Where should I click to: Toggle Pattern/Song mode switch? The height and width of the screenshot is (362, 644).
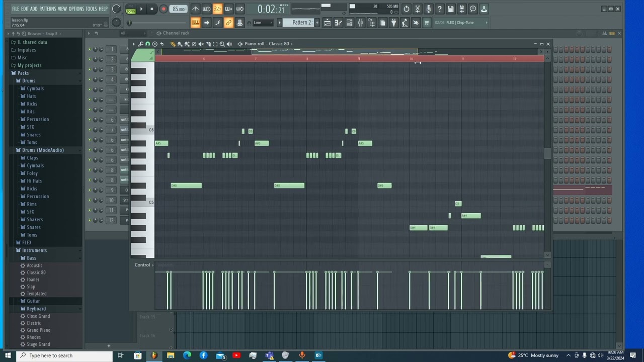coord(130,9)
